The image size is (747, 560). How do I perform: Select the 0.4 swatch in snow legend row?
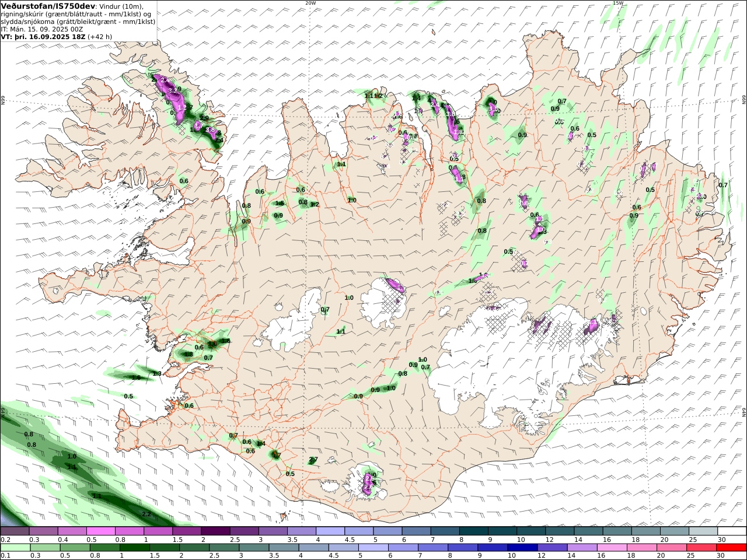(x=72, y=531)
